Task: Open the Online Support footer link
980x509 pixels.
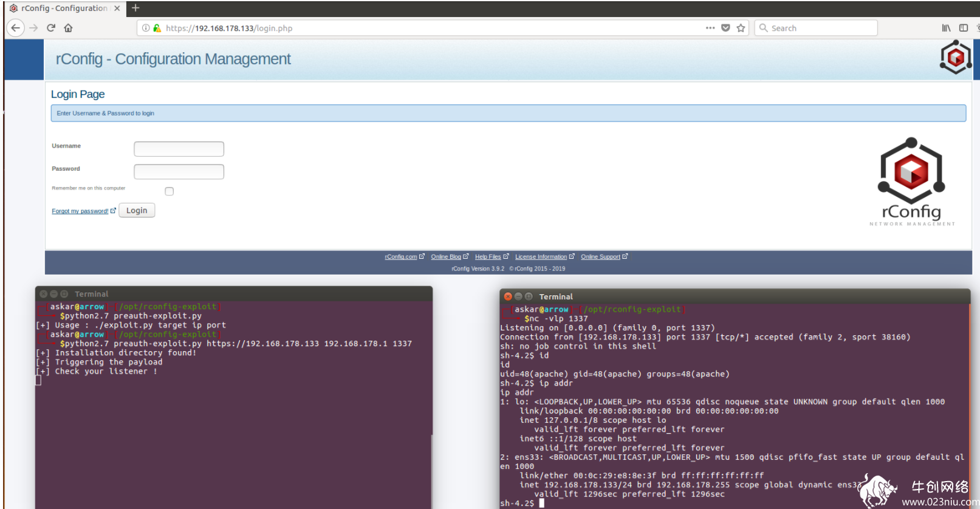Action: pyautogui.click(x=600, y=257)
